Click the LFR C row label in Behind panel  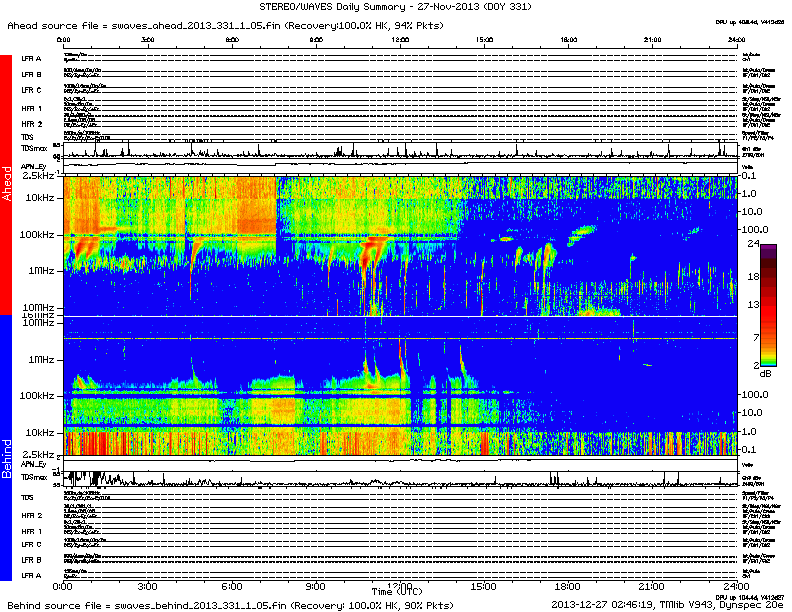click(x=31, y=544)
